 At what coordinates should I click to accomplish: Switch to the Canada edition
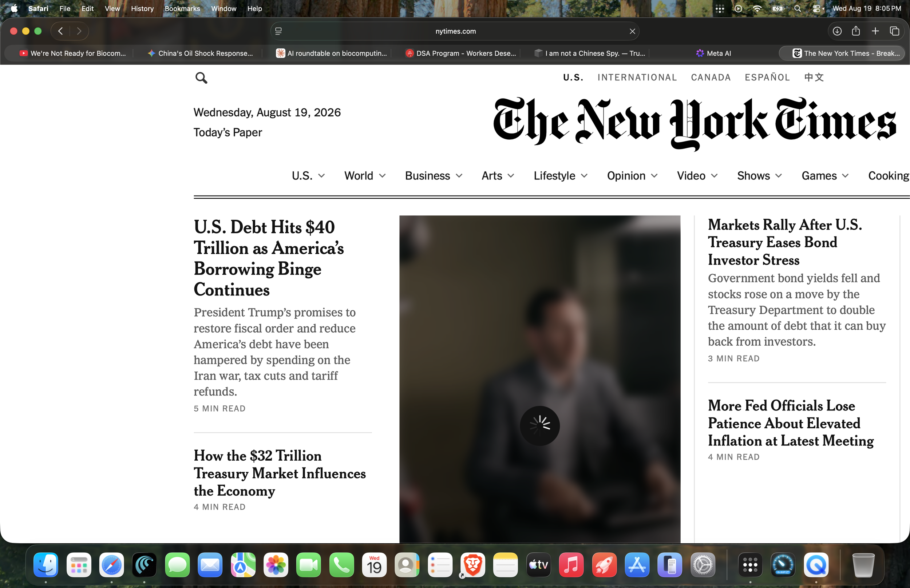click(x=711, y=78)
